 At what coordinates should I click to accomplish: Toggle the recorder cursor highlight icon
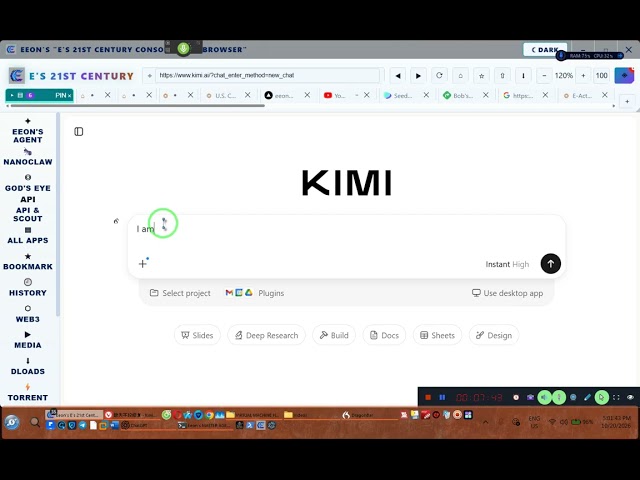(x=602, y=397)
